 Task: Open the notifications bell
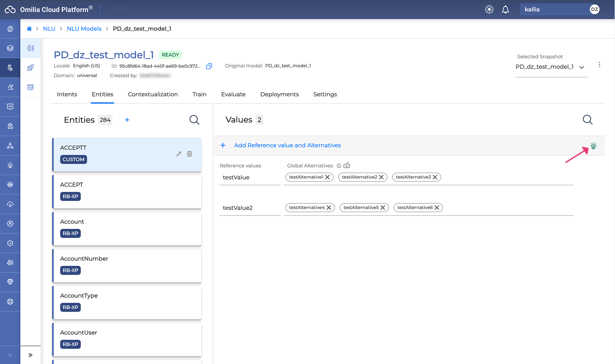pos(505,10)
